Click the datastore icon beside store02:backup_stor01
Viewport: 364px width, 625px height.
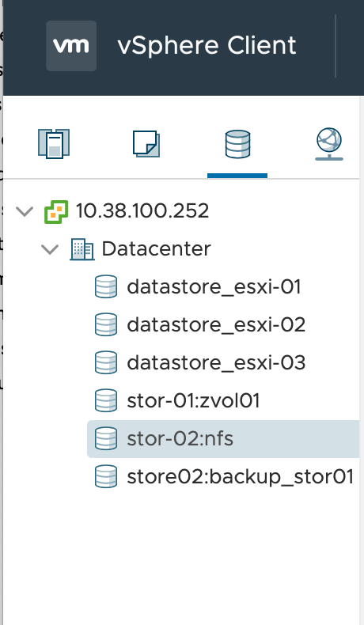click(106, 476)
